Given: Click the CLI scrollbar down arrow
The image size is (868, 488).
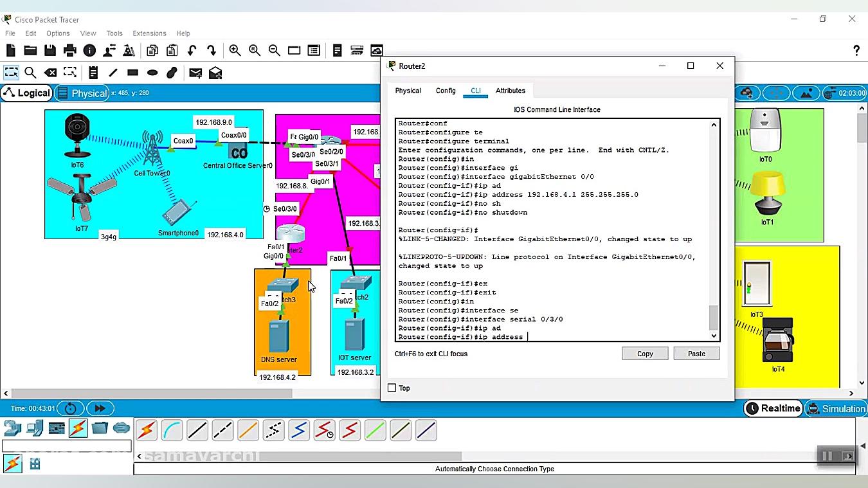Looking at the screenshot, I should 714,336.
